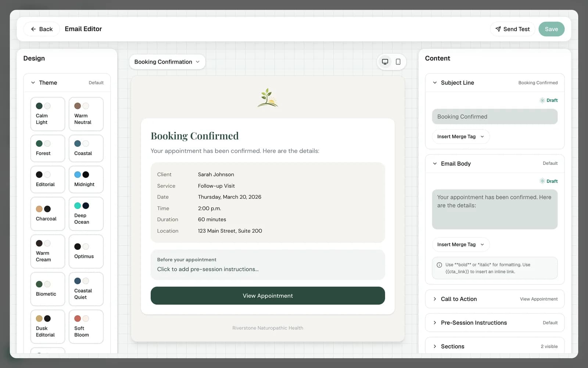Viewport: 588px width, 368px height.
Task: Apply the Soft Bloom theme
Action: (x=86, y=326)
